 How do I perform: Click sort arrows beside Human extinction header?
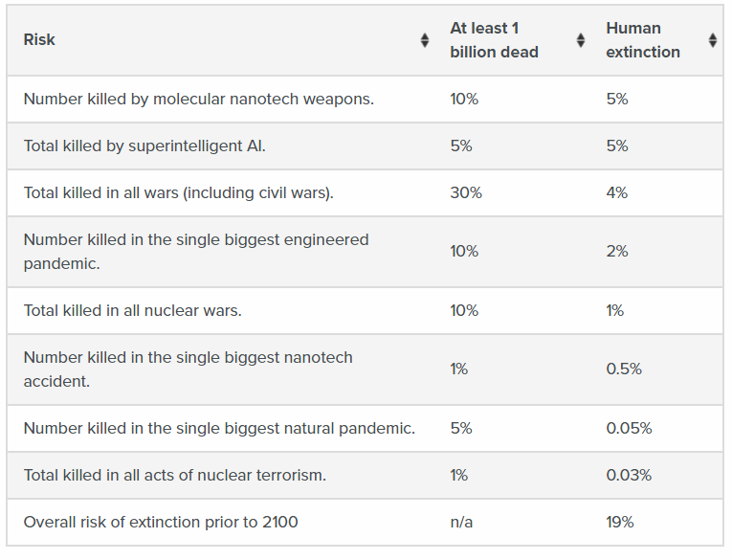[713, 40]
